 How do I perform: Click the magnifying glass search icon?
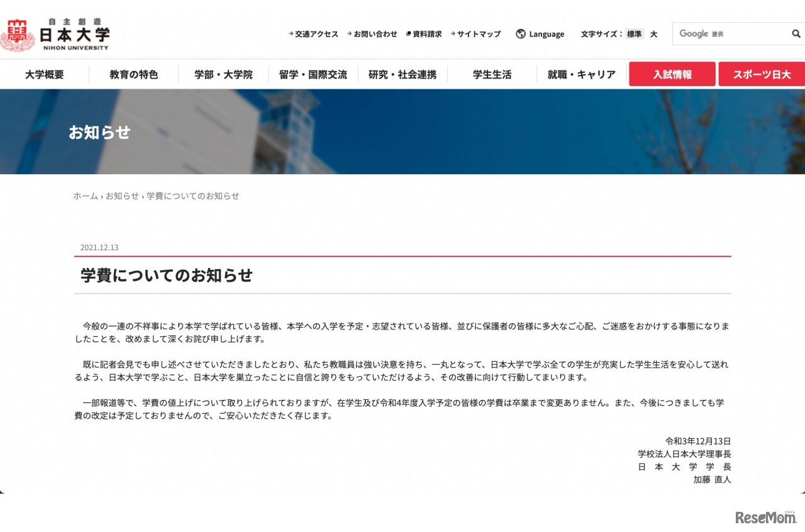[796, 34]
